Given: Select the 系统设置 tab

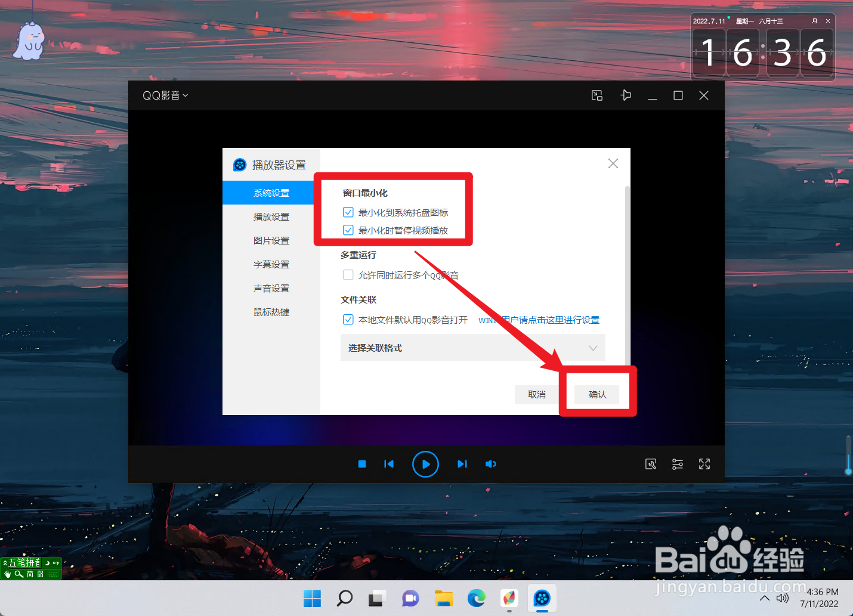Looking at the screenshot, I should 271,193.
